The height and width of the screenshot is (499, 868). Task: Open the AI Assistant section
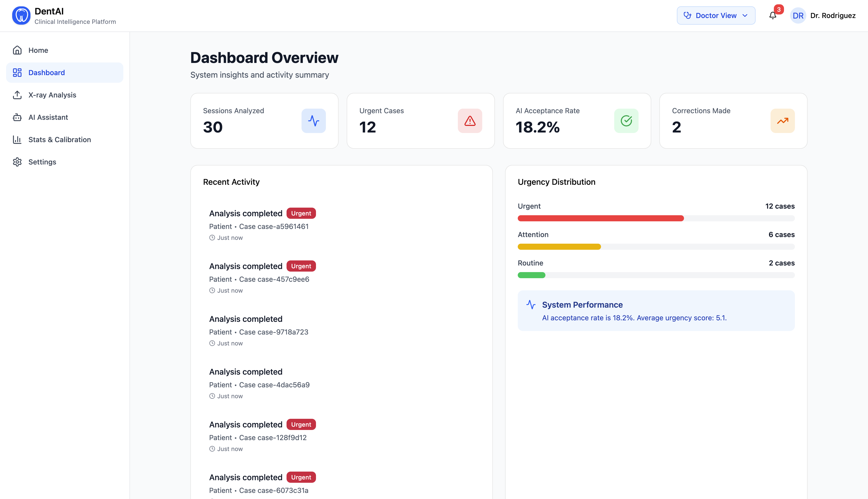[x=48, y=117]
